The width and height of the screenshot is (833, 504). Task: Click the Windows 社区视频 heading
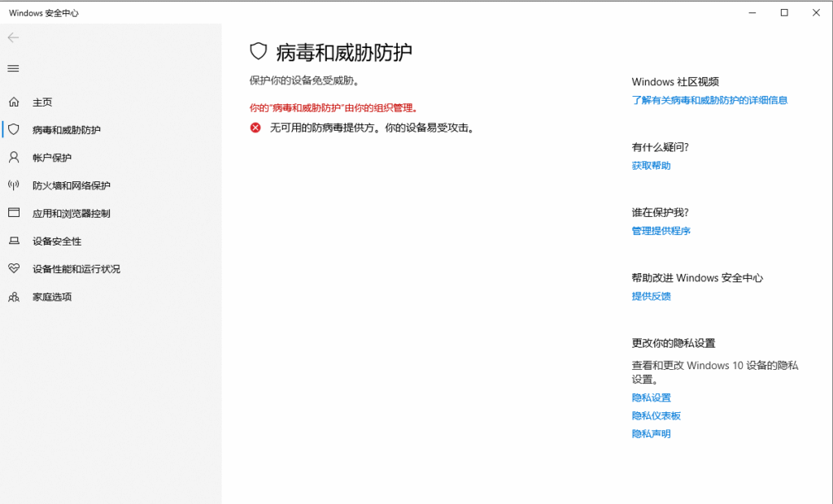click(x=675, y=82)
